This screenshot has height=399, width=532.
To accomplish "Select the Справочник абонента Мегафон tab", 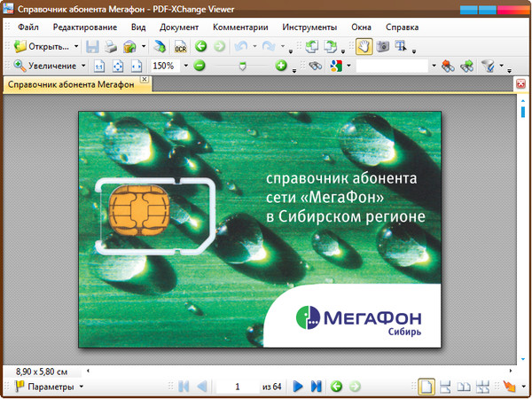I will click(x=71, y=84).
